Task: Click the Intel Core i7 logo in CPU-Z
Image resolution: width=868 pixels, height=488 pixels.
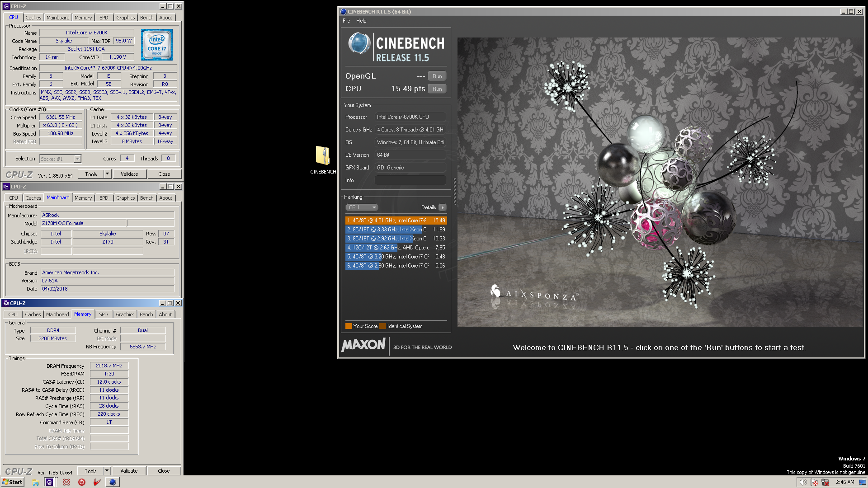Action: point(156,45)
